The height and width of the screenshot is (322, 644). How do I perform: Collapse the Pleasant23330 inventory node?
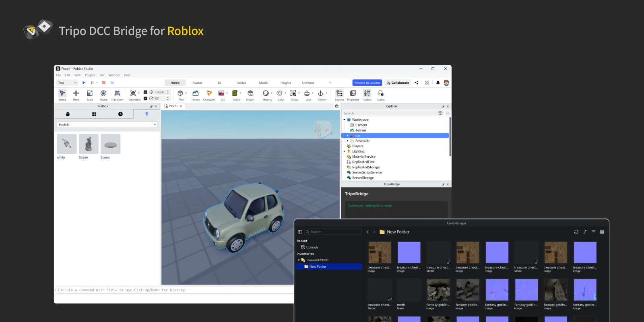(x=299, y=260)
